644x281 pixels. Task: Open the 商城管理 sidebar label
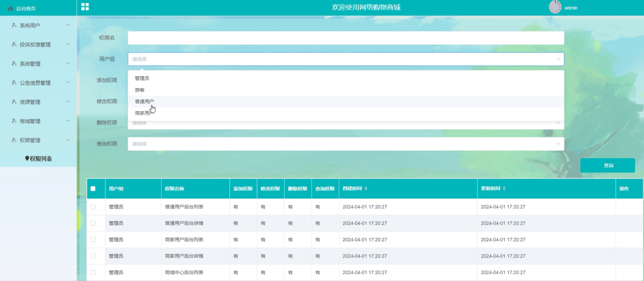[30, 121]
